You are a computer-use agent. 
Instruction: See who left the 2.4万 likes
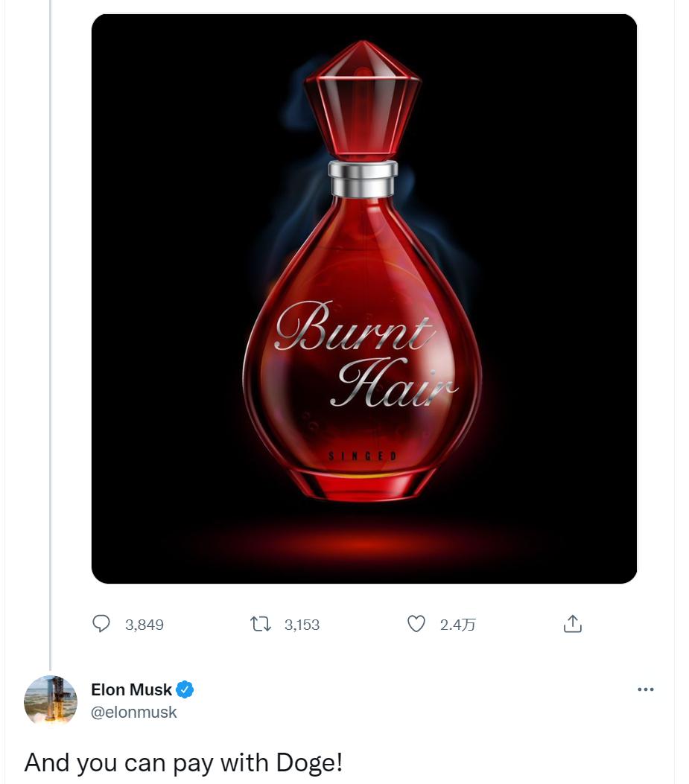tap(457, 625)
